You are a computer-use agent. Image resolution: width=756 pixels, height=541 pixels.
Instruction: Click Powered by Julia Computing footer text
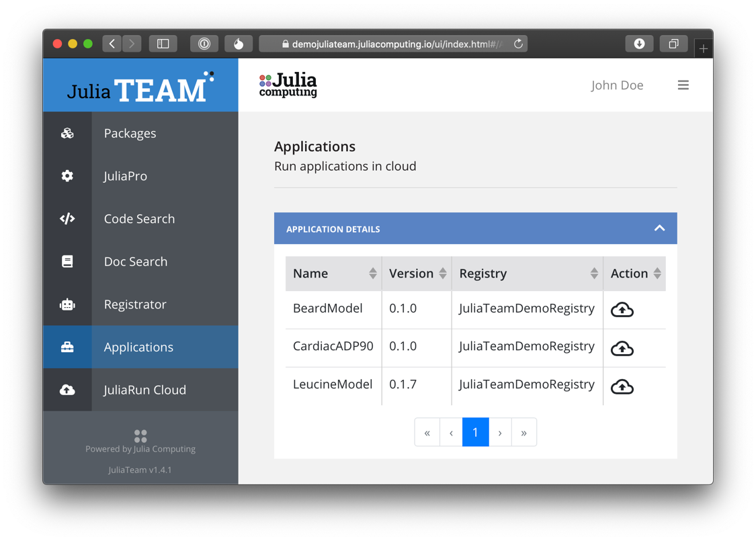(x=140, y=449)
